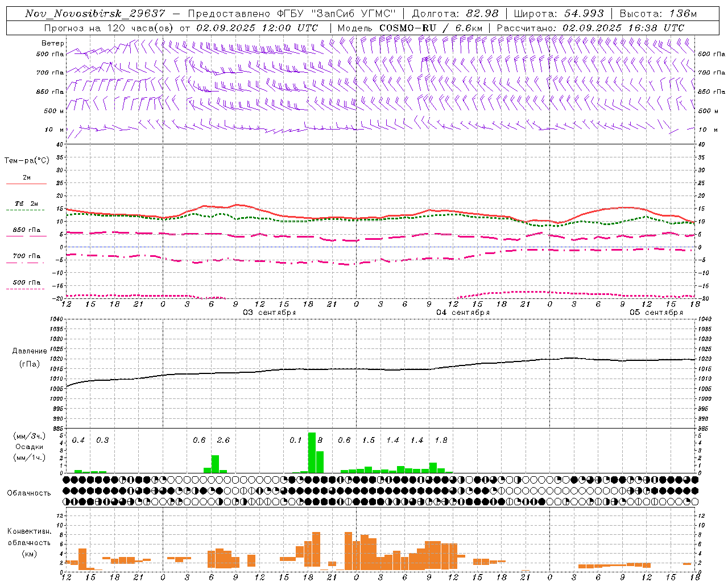Select the "Конвективн." label
728x582 pixels.
[x=29, y=531]
